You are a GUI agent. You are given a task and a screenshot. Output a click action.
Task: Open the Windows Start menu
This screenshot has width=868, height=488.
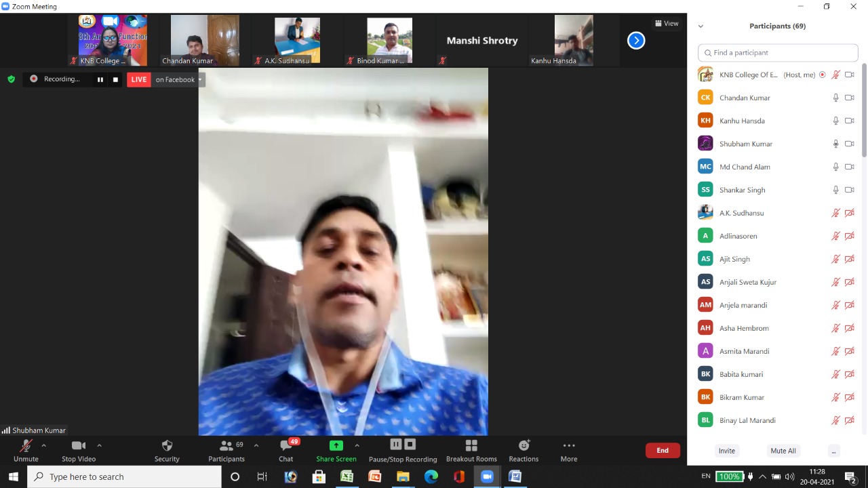(14, 476)
